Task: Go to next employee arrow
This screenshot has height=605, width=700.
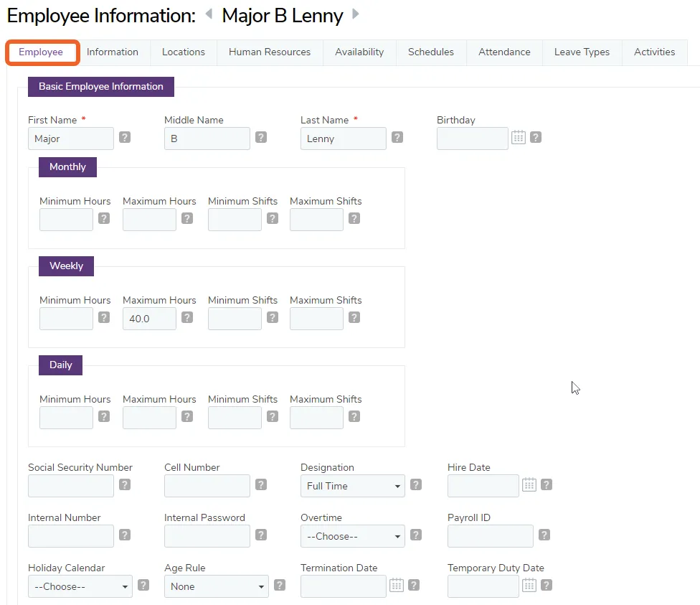Action: click(355, 14)
